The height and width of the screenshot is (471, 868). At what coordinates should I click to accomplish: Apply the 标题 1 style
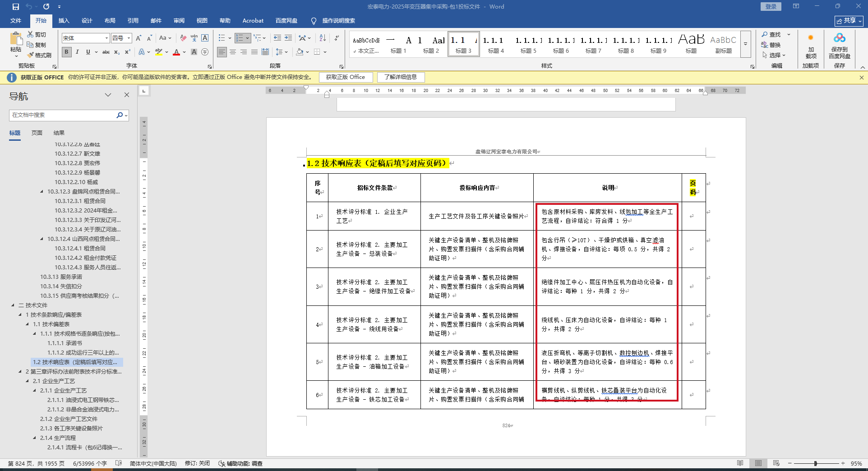tap(398, 44)
